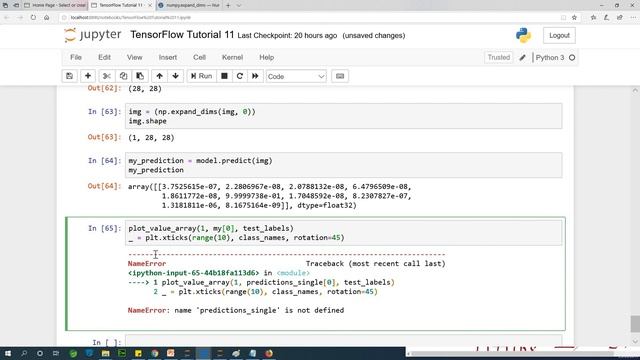Click the Last Checkpoint 20 hours ago text

(287, 36)
